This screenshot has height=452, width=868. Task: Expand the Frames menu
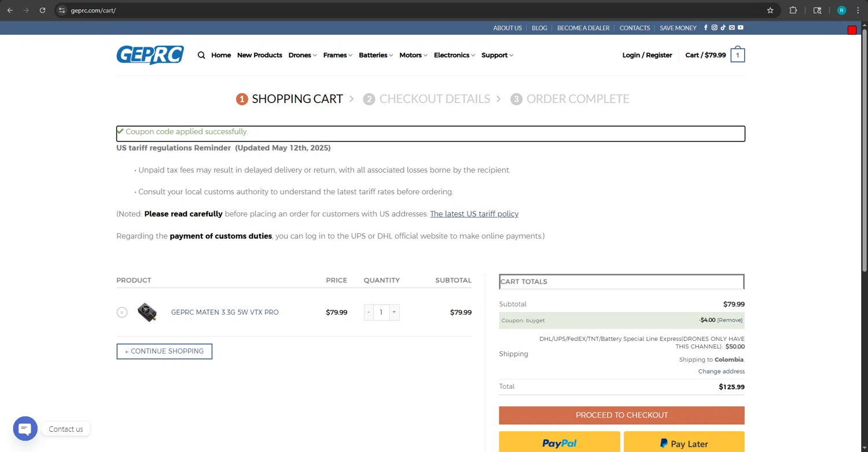pos(338,55)
